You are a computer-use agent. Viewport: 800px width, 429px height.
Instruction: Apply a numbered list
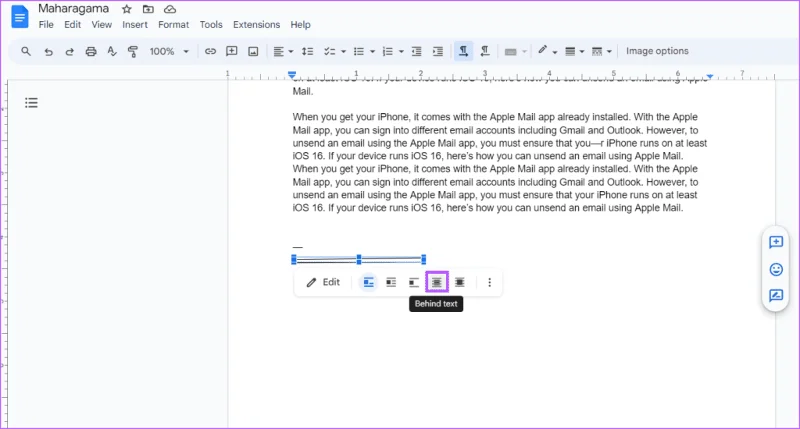click(x=388, y=52)
